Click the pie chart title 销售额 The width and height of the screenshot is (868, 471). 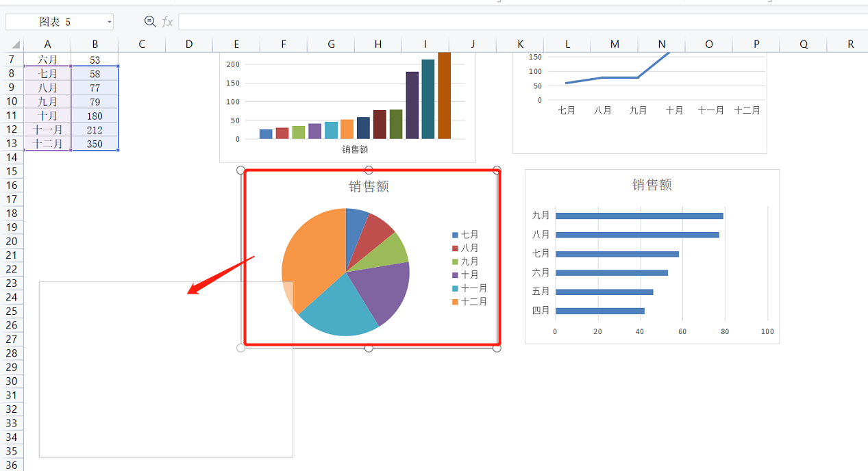tap(369, 186)
